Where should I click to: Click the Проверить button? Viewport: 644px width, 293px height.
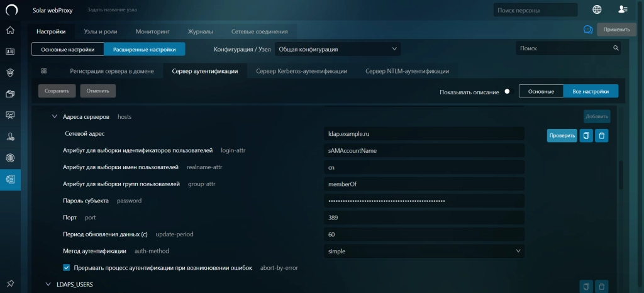pos(562,135)
